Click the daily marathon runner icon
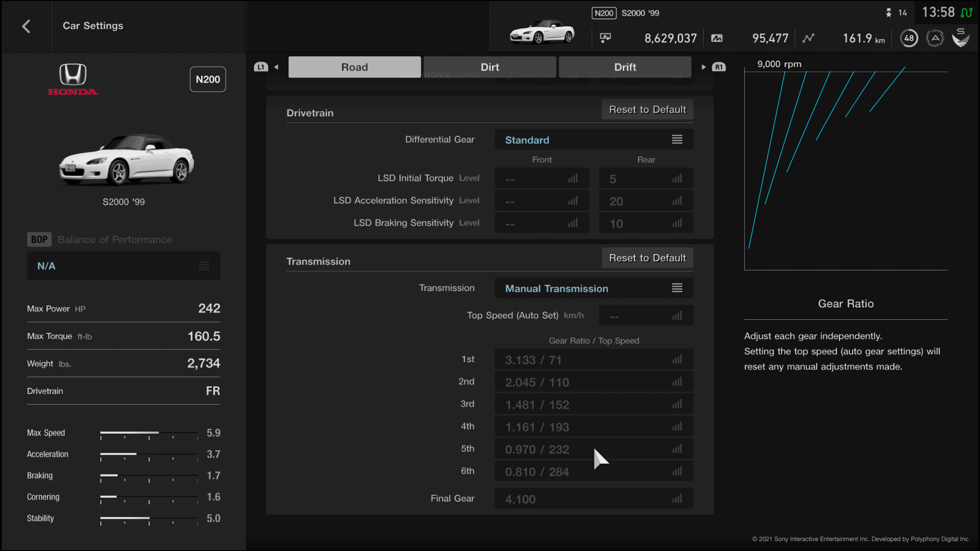Viewport: 980px width, 551px height. pyautogui.click(x=889, y=13)
